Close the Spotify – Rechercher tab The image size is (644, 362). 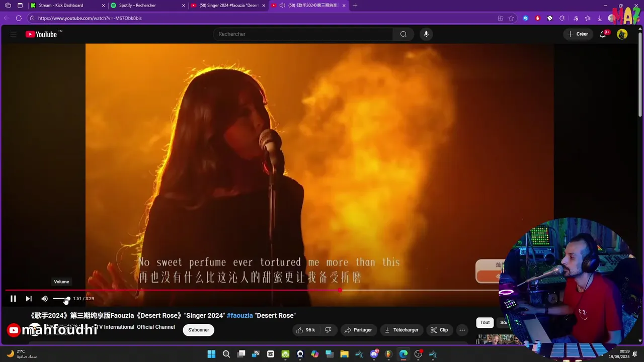click(184, 6)
